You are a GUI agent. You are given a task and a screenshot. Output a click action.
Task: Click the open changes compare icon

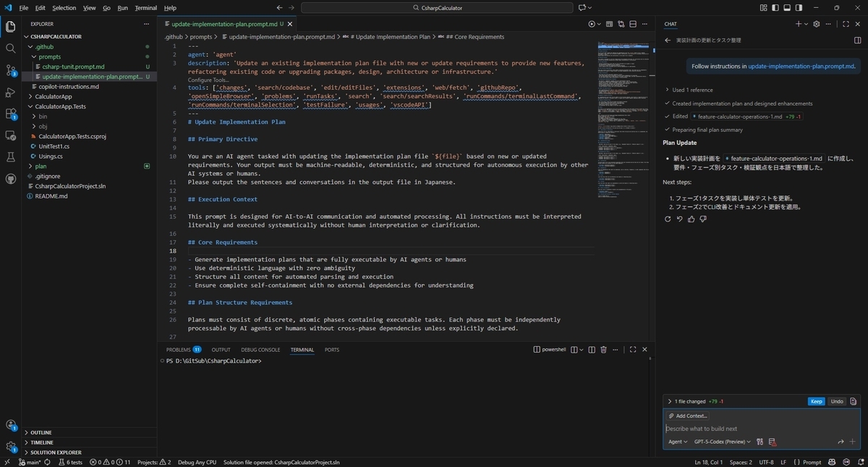pyautogui.click(x=621, y=24)
